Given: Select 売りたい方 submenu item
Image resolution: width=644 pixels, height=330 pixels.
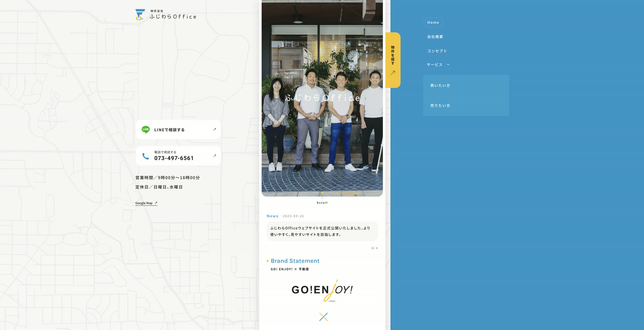Looking at the screenshot, I should 466,105.
